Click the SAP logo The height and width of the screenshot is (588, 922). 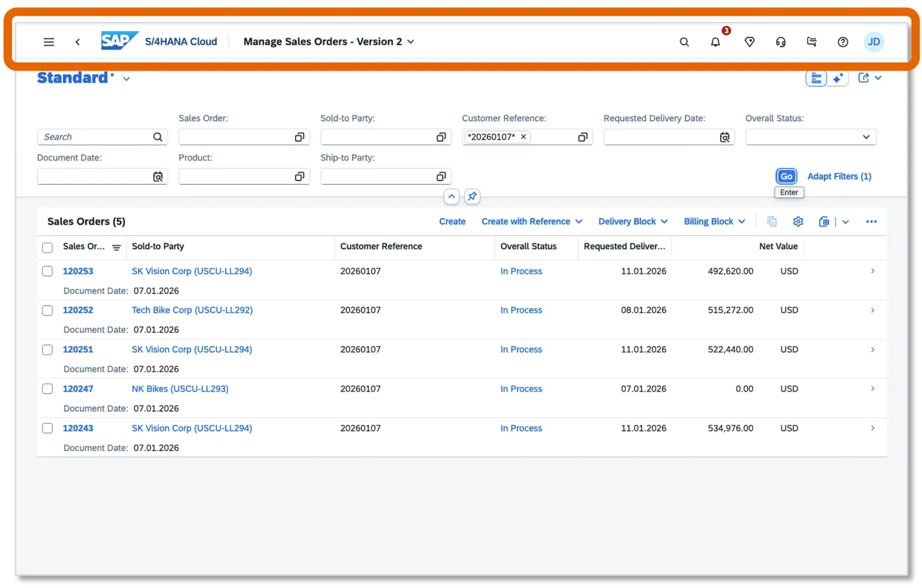(x=119, y=41)
